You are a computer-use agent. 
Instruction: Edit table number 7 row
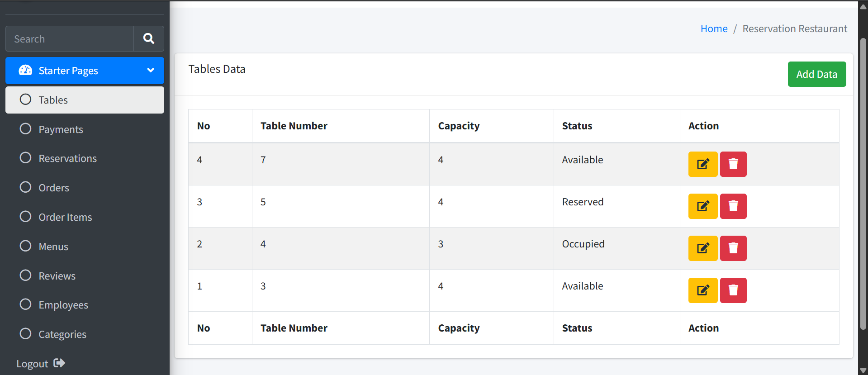[703, 164]
